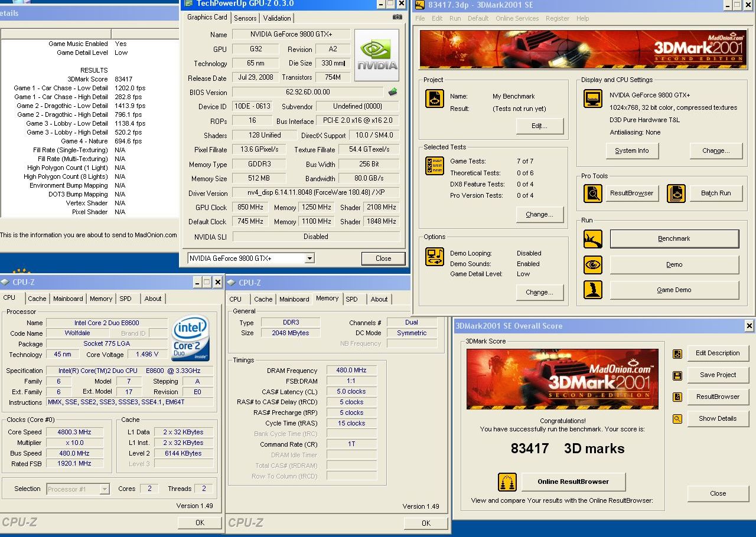The height and width of the screenshot is (537, 756).
Task: Click the left CPU-Z window title icon
Action: (5, 283)
